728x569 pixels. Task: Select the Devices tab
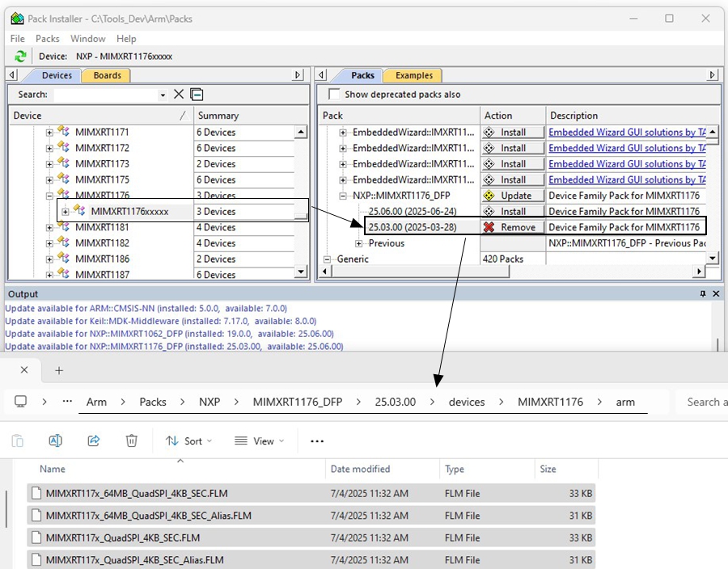57,75
